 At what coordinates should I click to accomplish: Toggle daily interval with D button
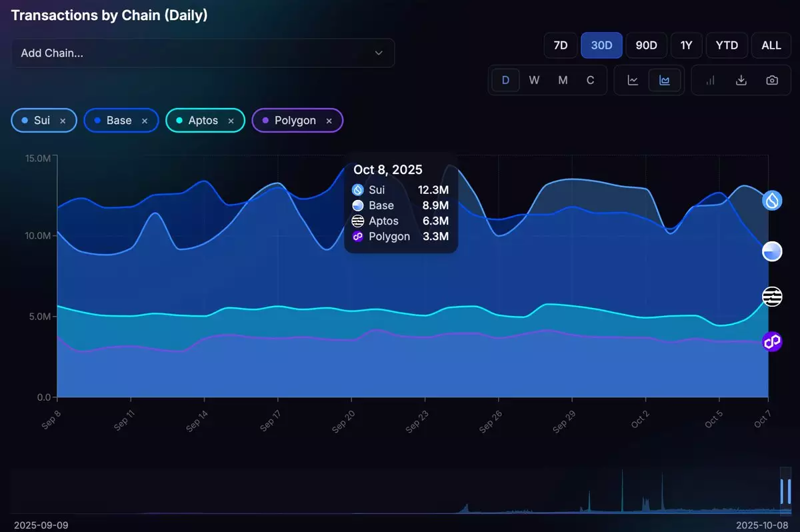506,80
